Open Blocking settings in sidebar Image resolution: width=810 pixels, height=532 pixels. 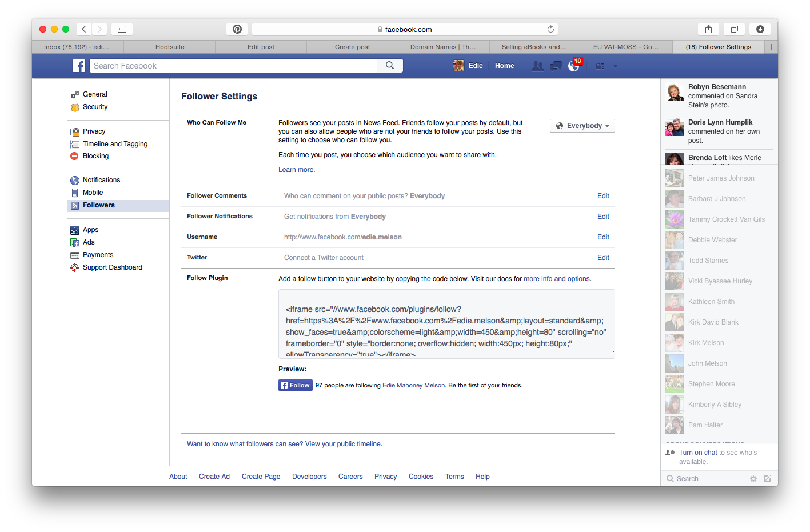point(95,156)
